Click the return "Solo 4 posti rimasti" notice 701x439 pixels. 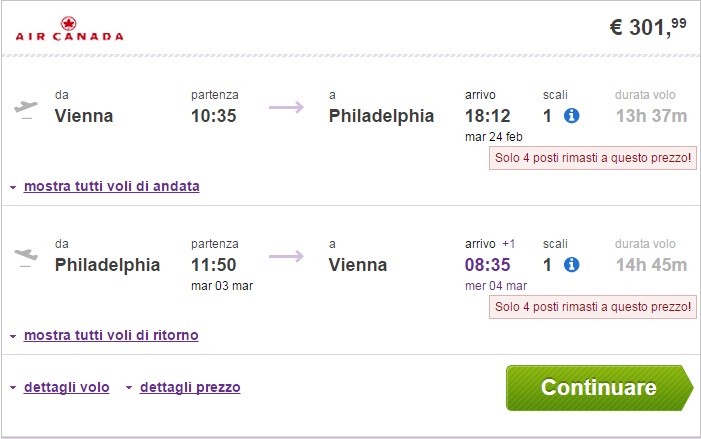592,307
